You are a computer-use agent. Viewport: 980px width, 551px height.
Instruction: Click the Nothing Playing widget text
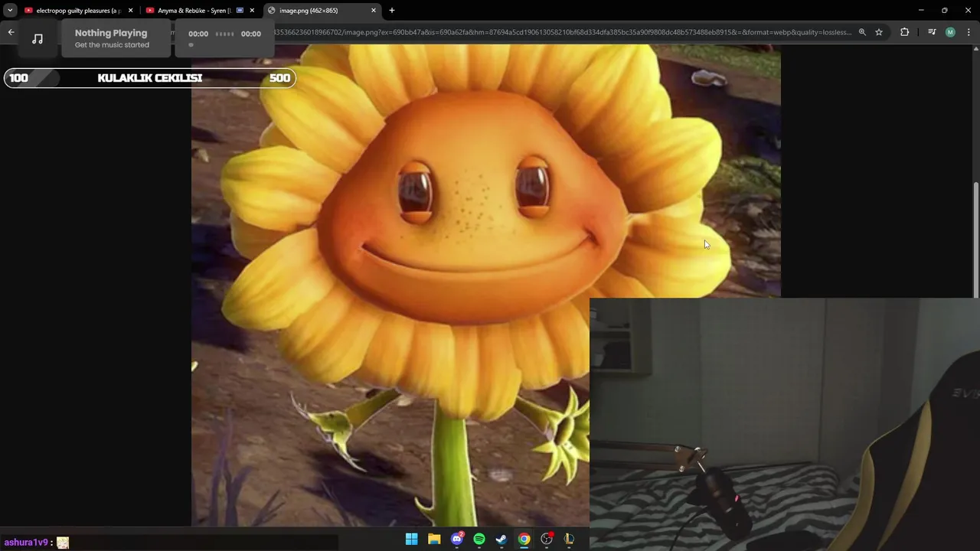pyautogui.click(x=111, y=33)
